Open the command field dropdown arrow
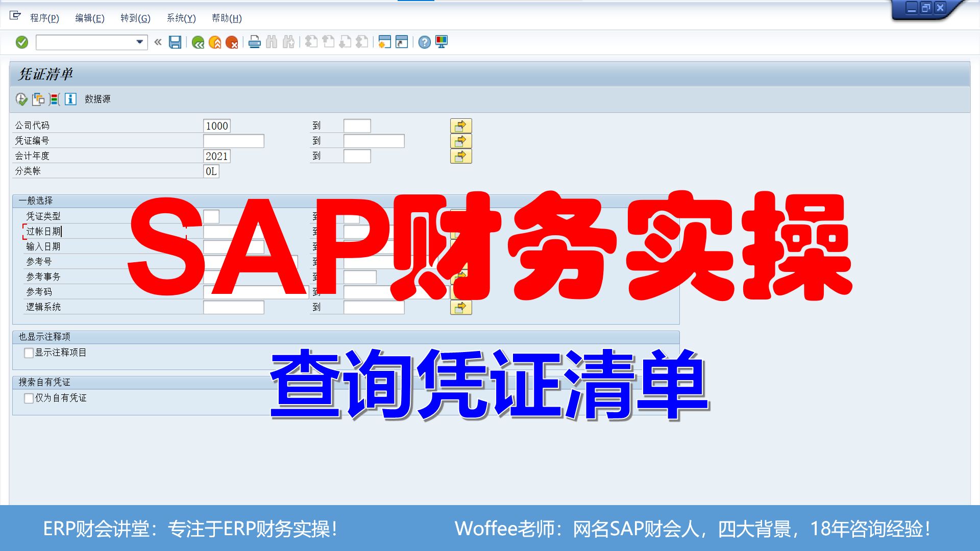980x551 pixels. (139, 42)
